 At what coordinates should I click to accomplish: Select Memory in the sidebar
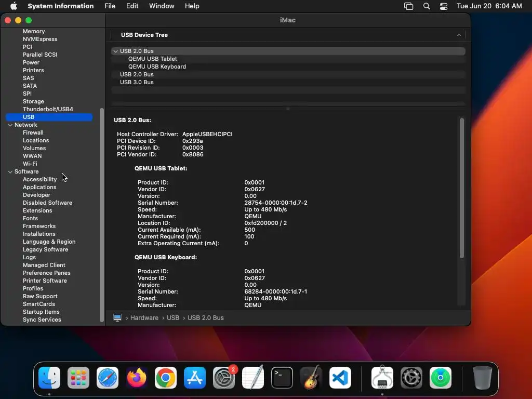point(34,31)
